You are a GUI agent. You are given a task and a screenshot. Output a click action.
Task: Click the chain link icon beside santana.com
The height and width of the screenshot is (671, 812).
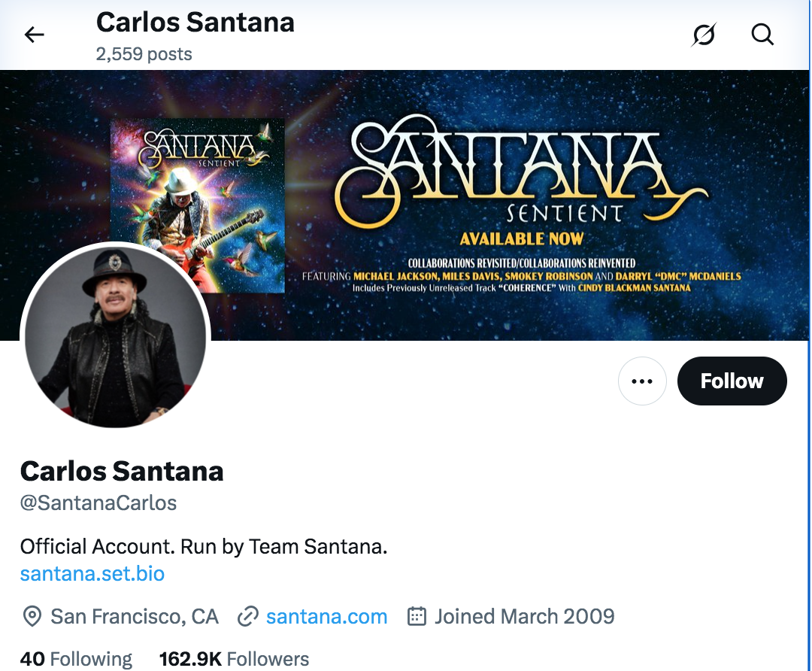248,618
